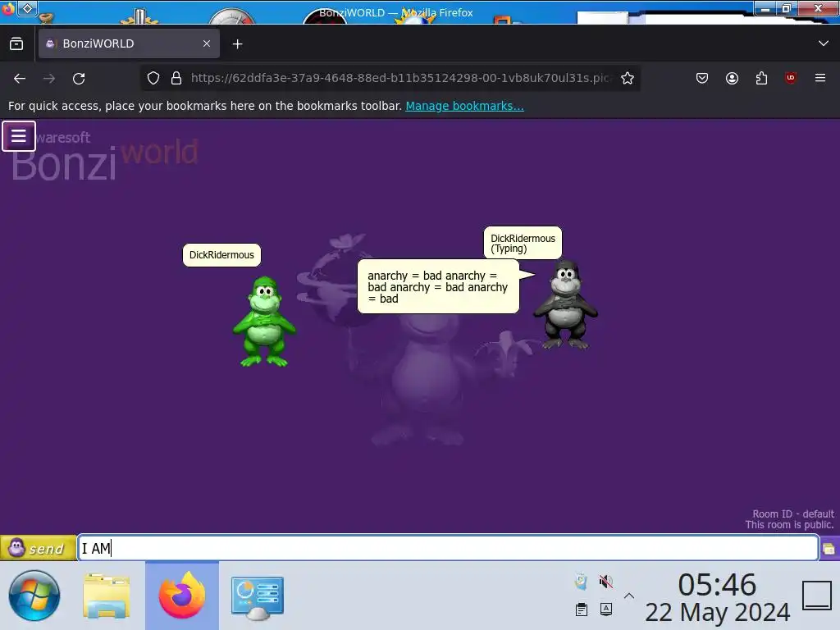
Task: Open the Firefox account icon
Action: [732, 78]
